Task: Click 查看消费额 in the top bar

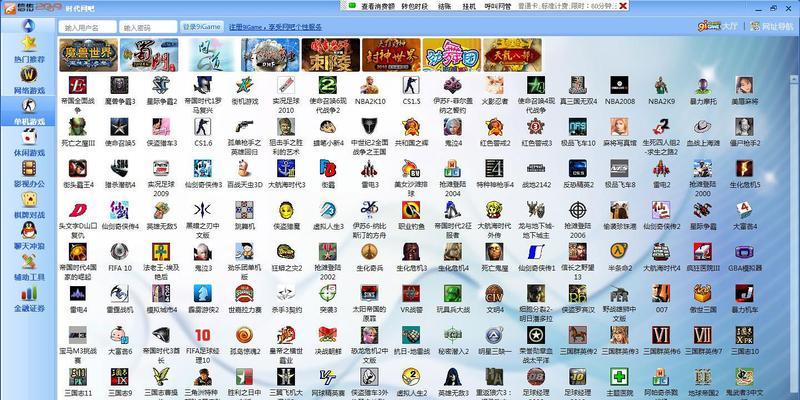Action: pos(378,6)
